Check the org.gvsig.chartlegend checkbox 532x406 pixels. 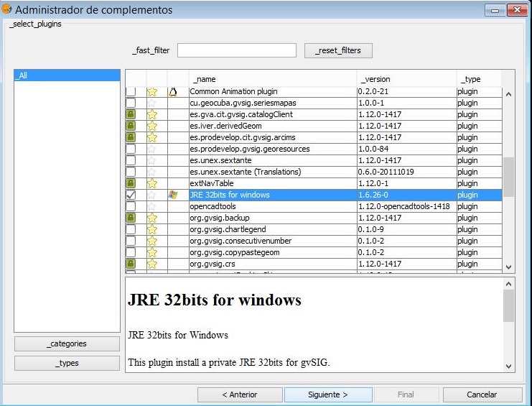(131, 229)
